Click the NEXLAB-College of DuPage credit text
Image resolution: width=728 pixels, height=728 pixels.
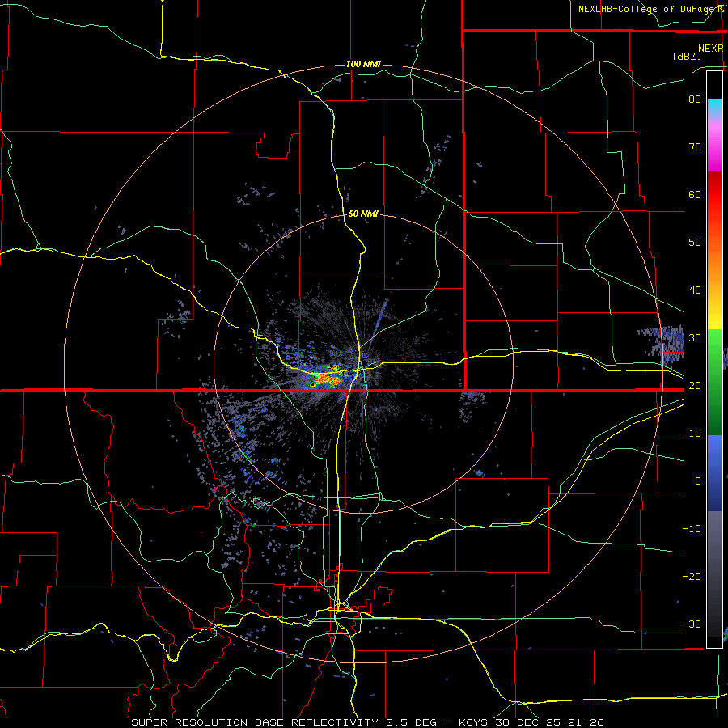(x=650, y=9)
